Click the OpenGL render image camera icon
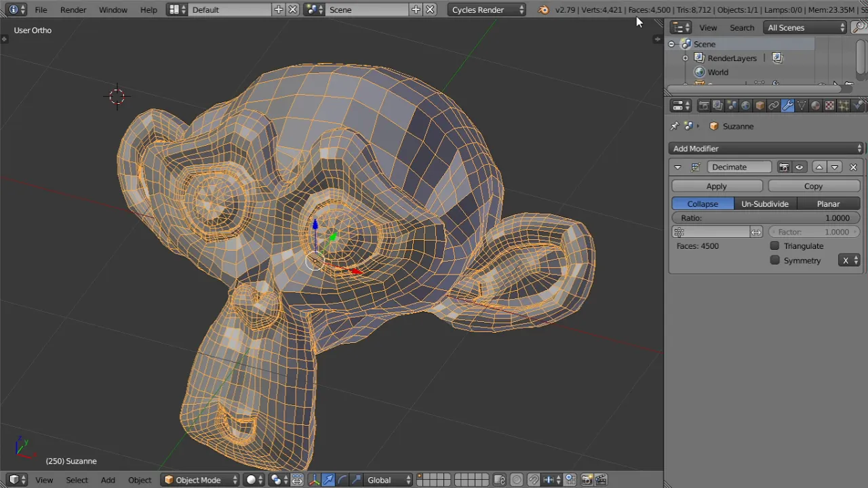 [x=587, y=480]
